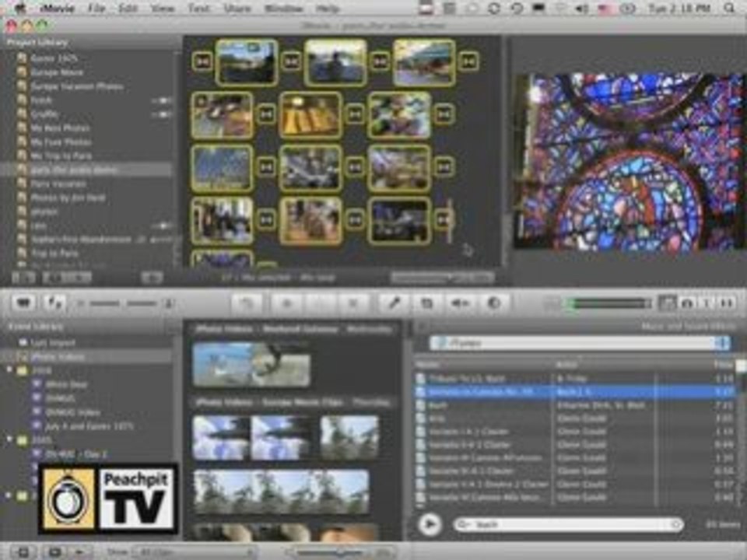Clear the bach search field
This screenshot has height=560, width=747.
point(675,524)
